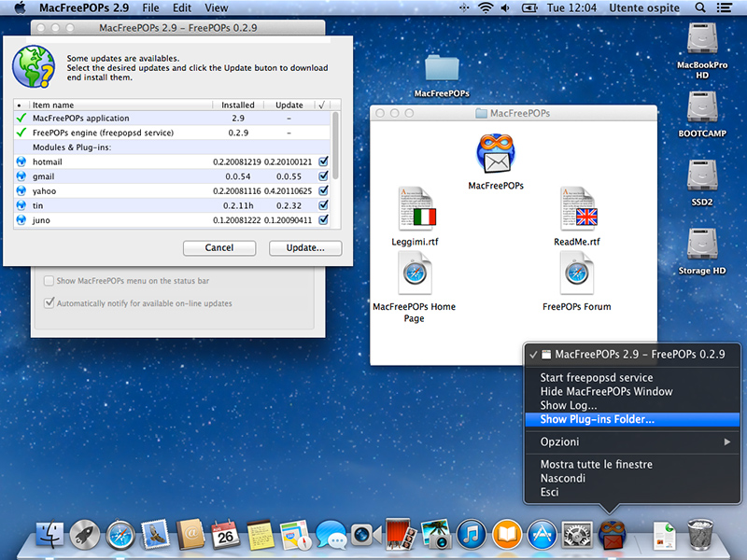Viewport: 747px width, 560px height.
Task: Click MacFreePOPs icon in the Dock
Action: coord(613,535)
